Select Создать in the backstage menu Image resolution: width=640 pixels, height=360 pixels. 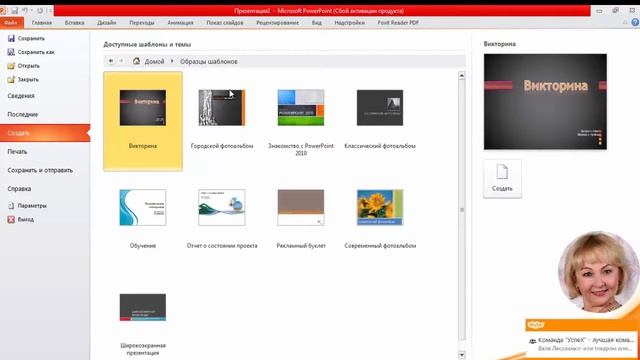pos(45,133)
